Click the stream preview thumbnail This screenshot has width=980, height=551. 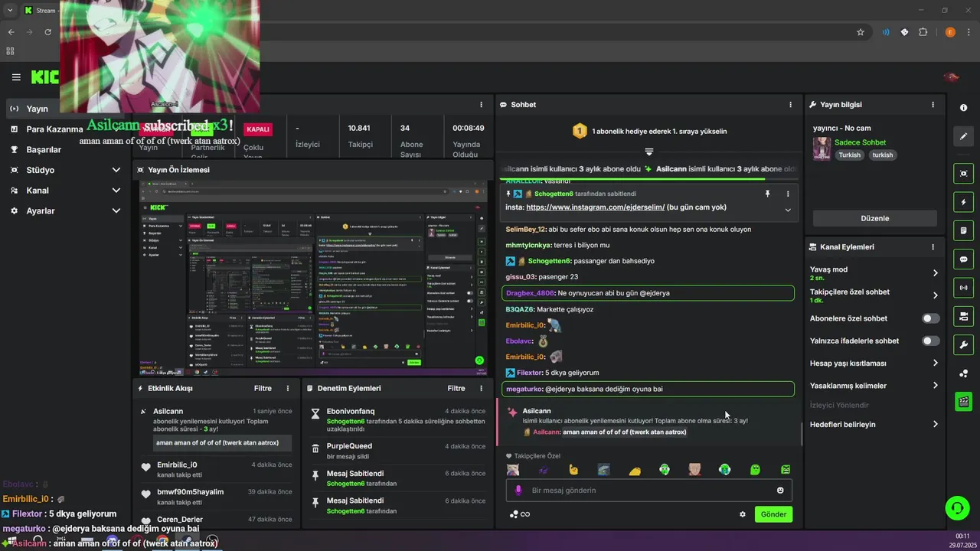(314, 278)
